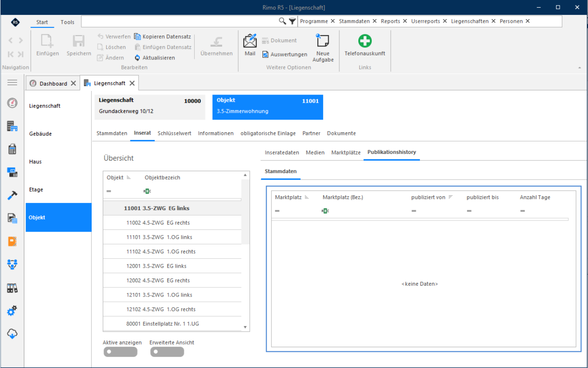Open Neue Aufgabe note icon
The height and width of the screenshot is (368, 588).
(323, 41)
